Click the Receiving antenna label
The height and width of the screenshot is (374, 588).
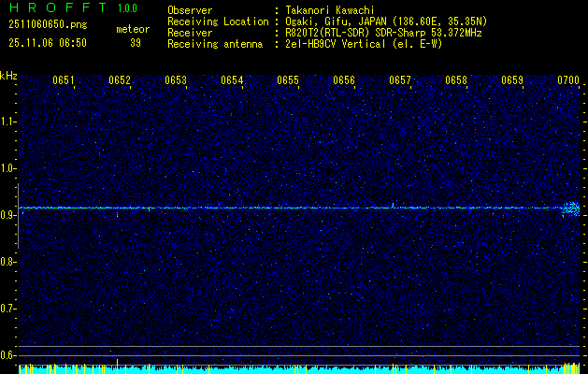coord(215,44)
